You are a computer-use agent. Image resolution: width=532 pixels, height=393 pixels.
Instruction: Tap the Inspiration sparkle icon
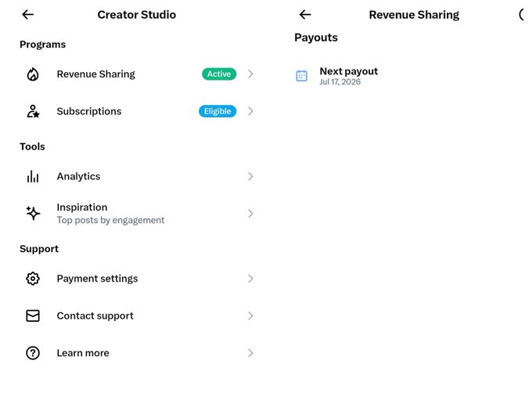(x=33, y=214)
